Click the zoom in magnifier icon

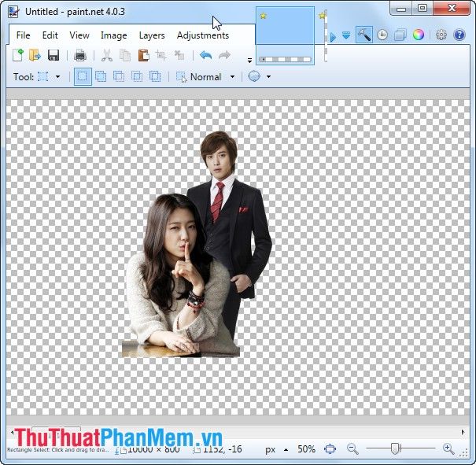tap(448, 449)
